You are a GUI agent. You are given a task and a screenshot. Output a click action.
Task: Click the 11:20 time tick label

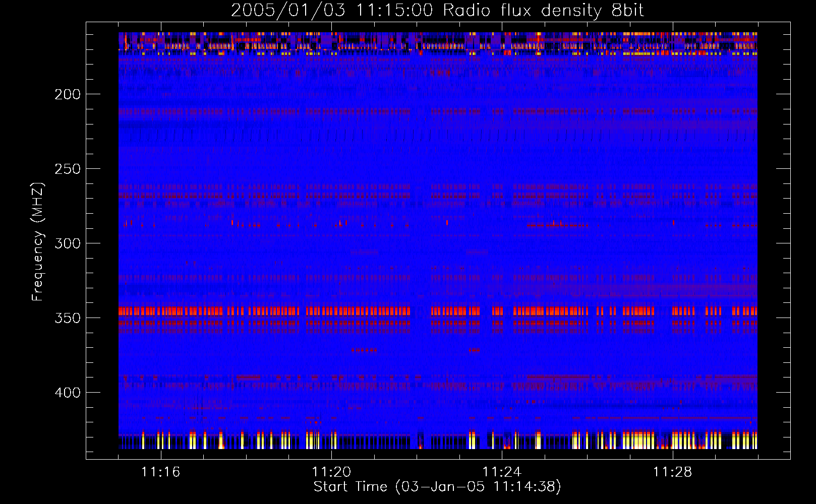point(331,472)
